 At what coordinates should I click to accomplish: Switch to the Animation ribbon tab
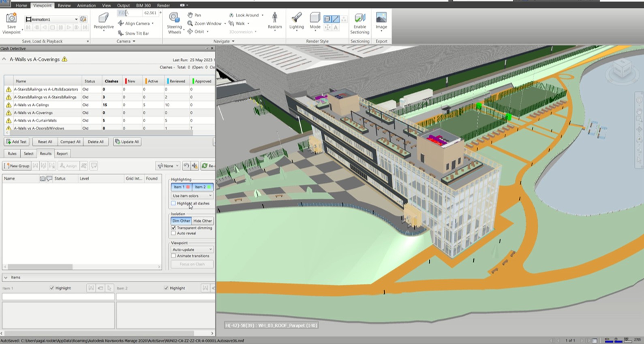pos(86,5)
